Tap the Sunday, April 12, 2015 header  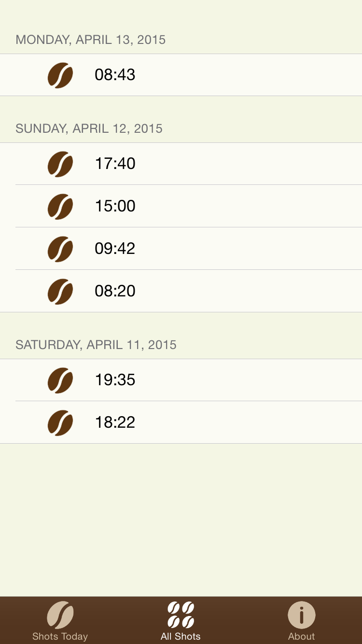(x=89, y=128)
